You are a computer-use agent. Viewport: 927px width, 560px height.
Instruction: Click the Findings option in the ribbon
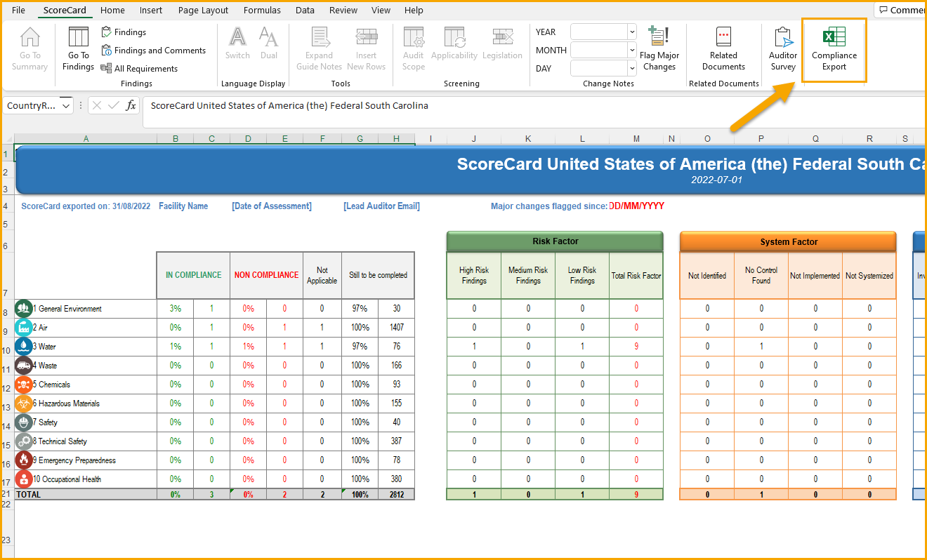tap(129, 32)
